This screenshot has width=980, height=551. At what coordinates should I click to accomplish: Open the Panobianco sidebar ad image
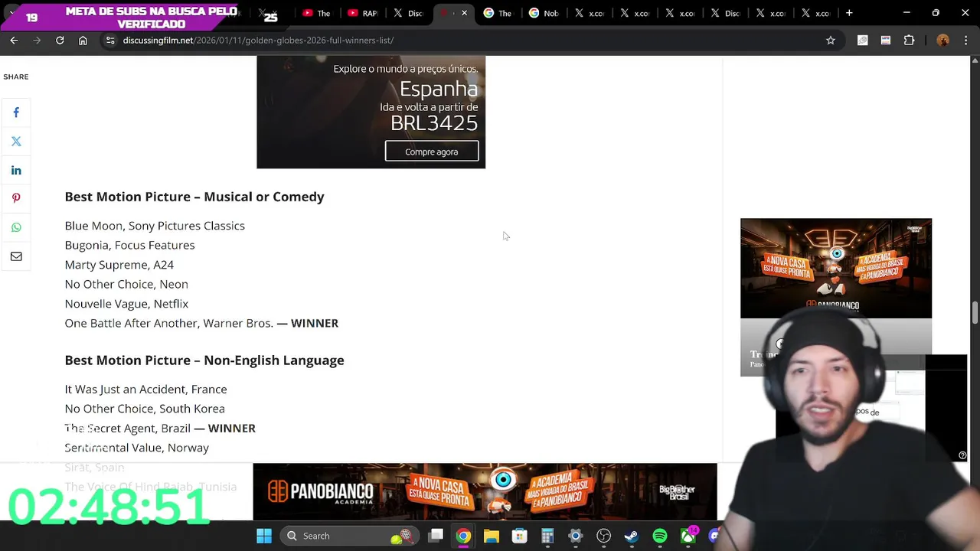[836, 268]
